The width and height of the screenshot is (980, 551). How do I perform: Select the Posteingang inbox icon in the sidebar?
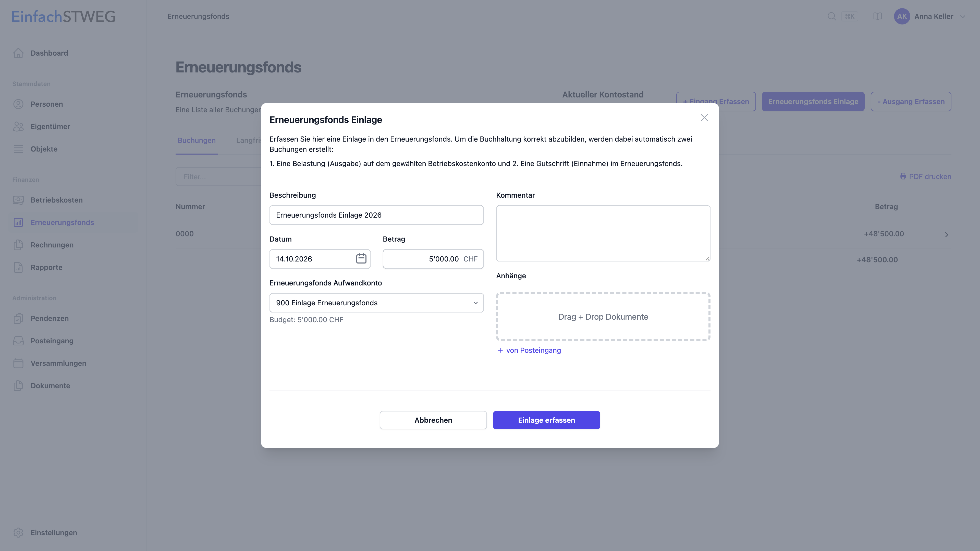(18, 341)
